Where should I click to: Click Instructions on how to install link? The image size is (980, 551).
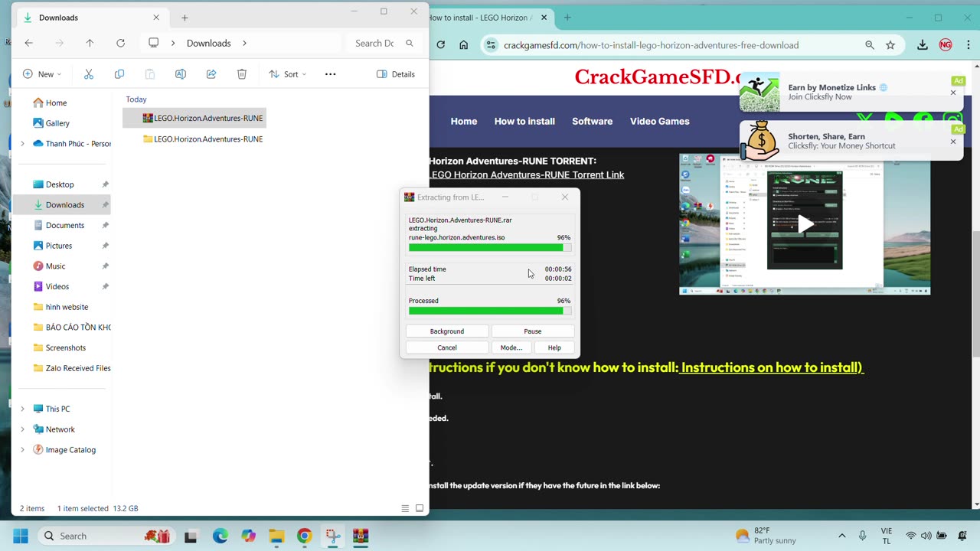pyautogui.click(x=772, y=367)
